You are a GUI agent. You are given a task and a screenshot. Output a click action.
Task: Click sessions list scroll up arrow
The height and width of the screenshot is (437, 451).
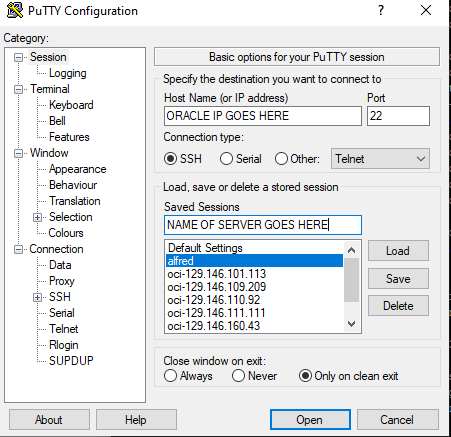point(351,250)
